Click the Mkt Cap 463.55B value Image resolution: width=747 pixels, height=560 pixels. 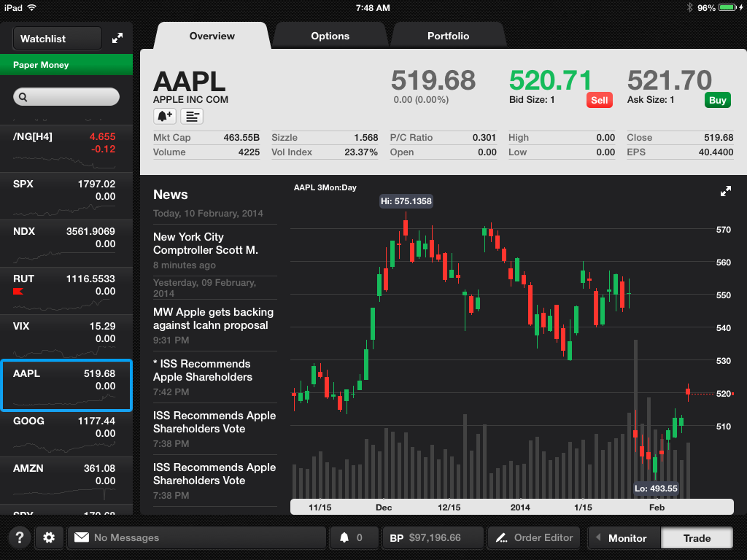241,138
